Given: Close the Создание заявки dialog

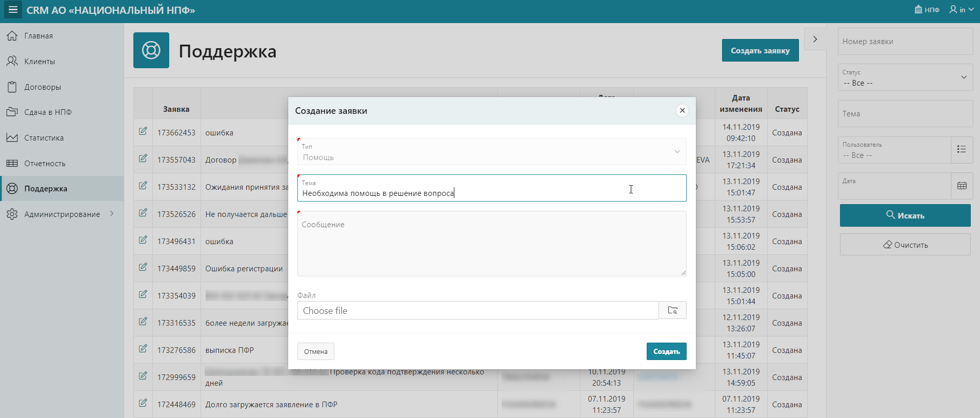Looking at the screenshot, I should [x=683, y=110].
